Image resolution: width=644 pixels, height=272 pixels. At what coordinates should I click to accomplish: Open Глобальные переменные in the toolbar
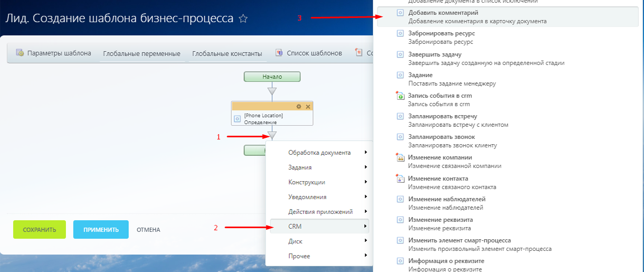[x=141, y=53]
